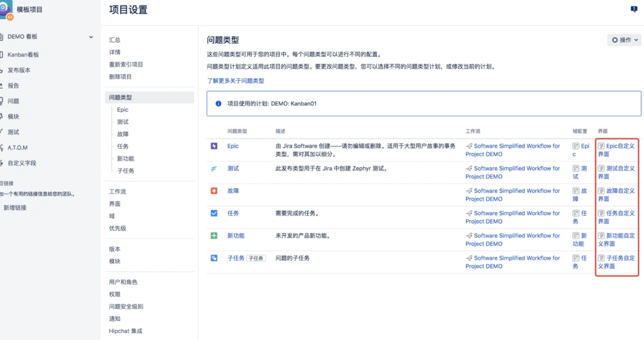Select 删除项目 in settings menu
The height and width of the screenshot is (340, 644).
[x=120, y=77]
